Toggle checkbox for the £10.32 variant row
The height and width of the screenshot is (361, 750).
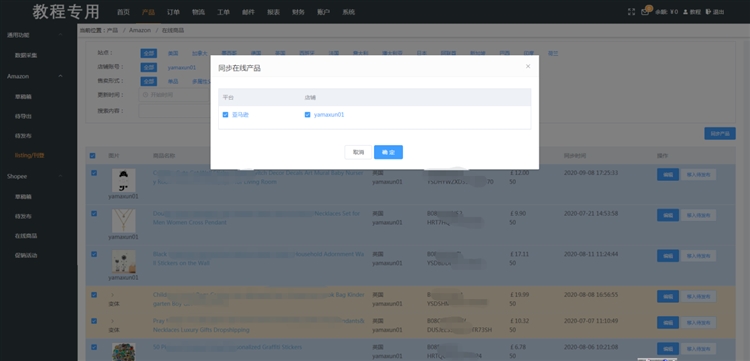94,321
